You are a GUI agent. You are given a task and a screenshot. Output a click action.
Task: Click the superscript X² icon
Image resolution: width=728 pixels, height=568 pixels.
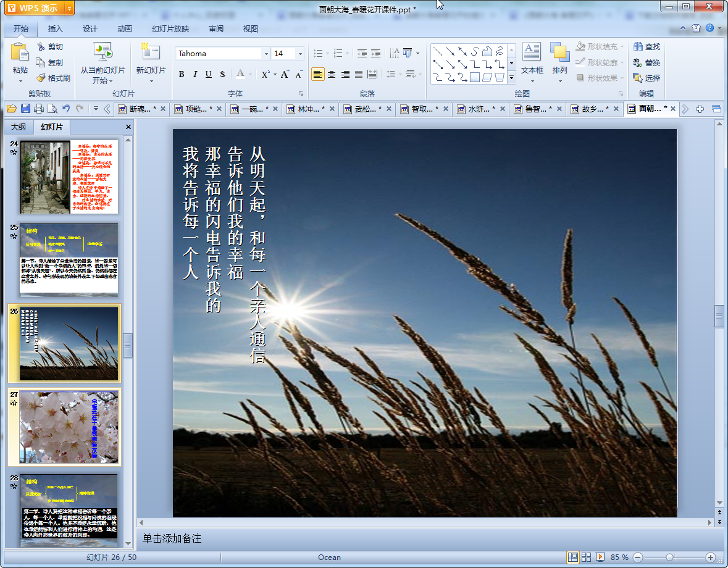[x=265, y=74]
